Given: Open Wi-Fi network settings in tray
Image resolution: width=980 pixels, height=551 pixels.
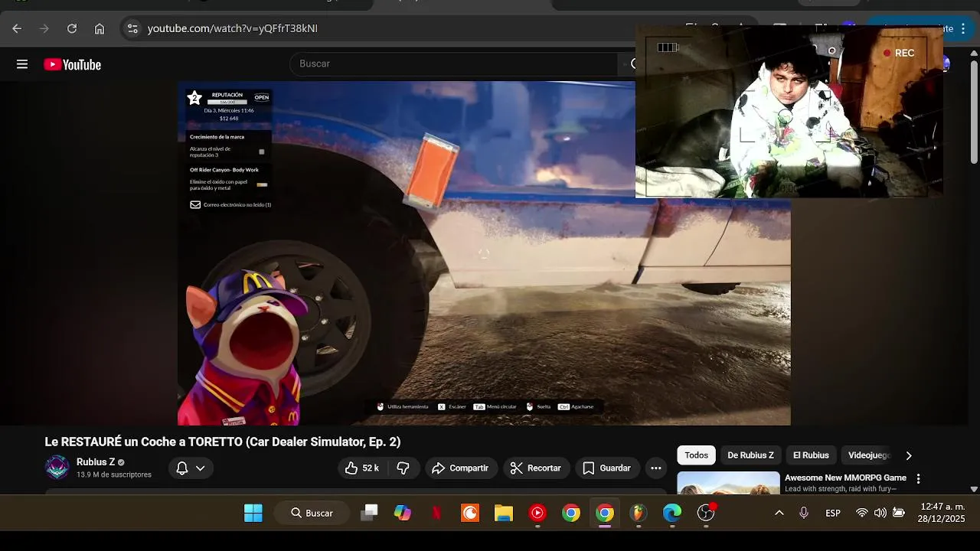Looking at the screenshot, I should tap(862, 513).
